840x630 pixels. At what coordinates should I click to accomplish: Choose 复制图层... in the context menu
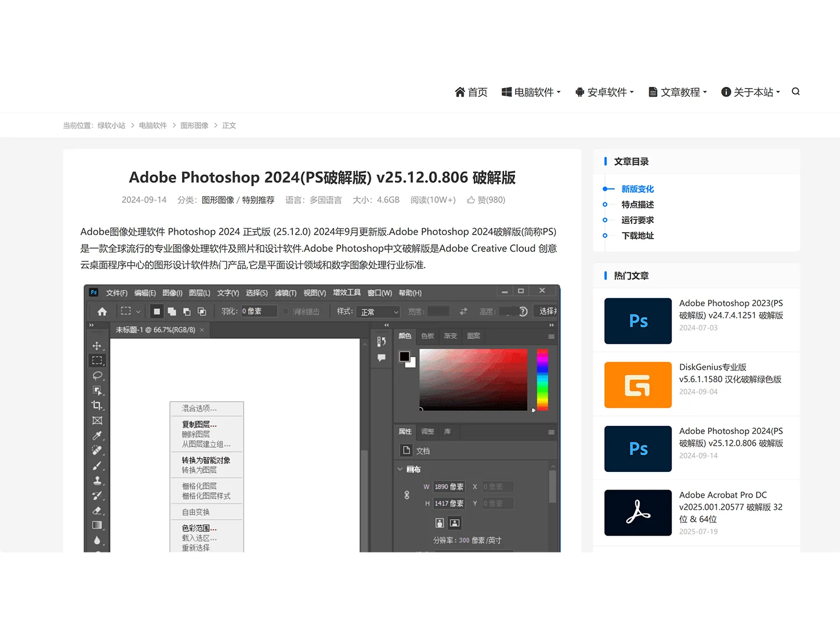click(199, 425)
